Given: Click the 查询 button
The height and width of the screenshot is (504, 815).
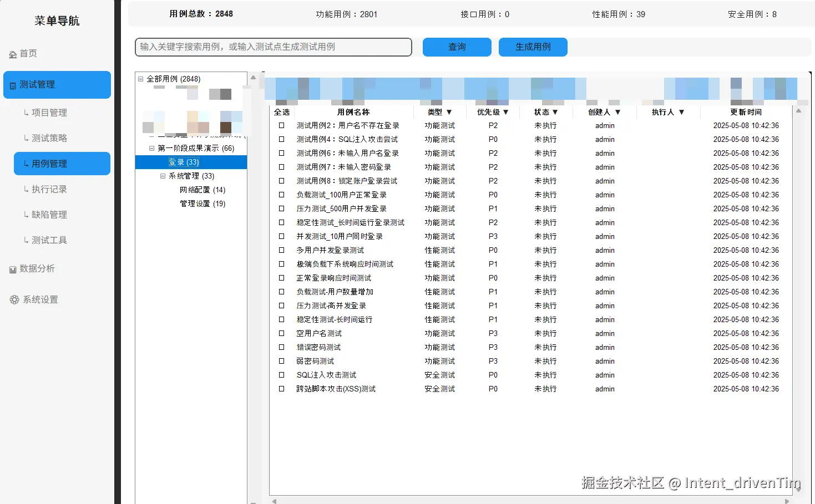Looking at the screenshot, I should point(457,47).
